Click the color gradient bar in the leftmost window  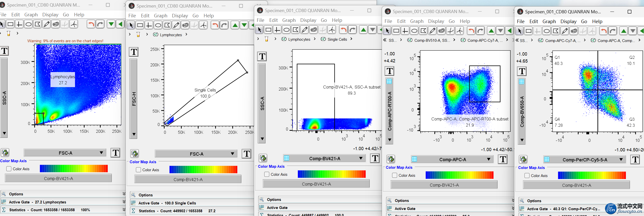tap(74, 168)
